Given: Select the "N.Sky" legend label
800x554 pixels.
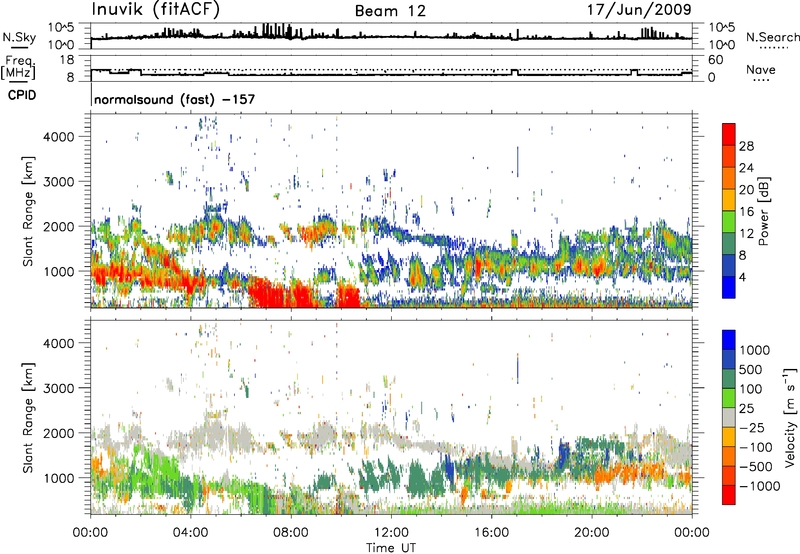Looking at the screenshot, I should coord(19,37).
